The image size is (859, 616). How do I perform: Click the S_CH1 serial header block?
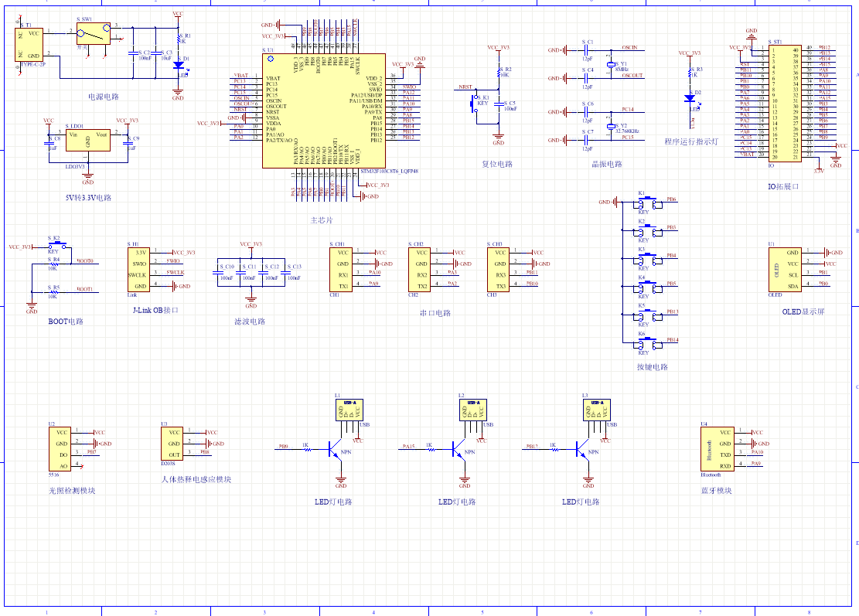point(340,270)
